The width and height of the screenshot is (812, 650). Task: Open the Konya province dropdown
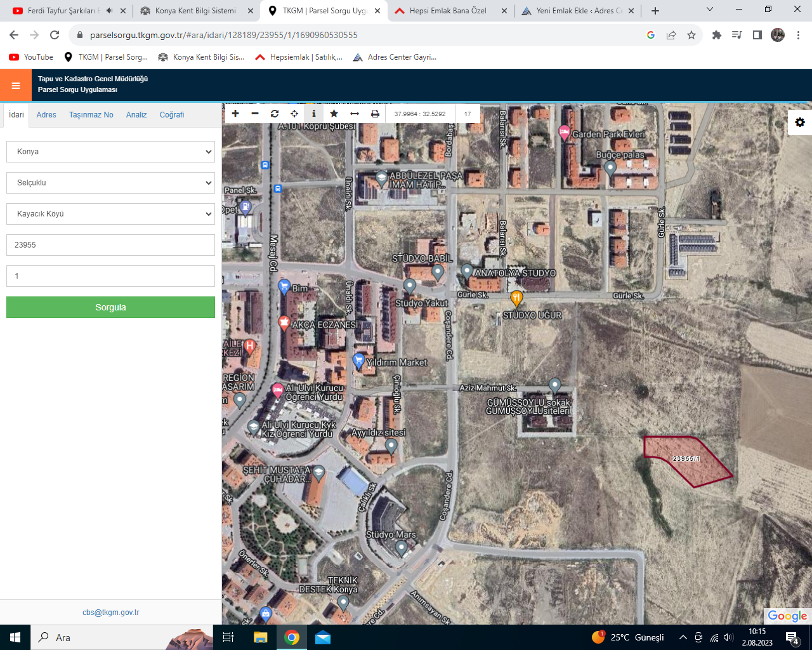[110, 152]
